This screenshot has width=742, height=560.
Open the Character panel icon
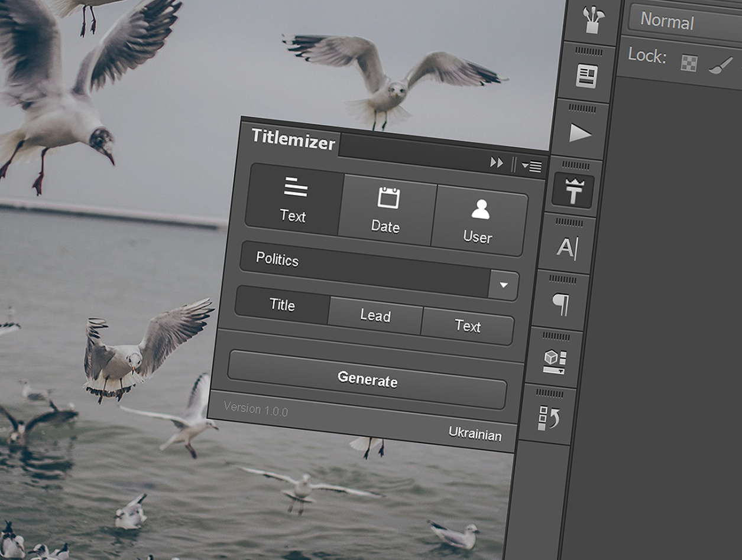tap(566, 248)
